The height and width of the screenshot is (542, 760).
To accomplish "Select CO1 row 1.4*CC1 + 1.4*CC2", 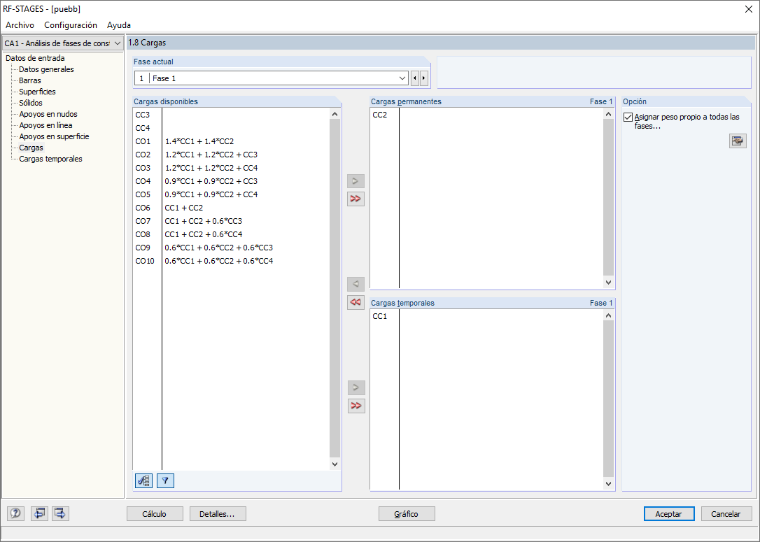I will (x=232, y=141).
